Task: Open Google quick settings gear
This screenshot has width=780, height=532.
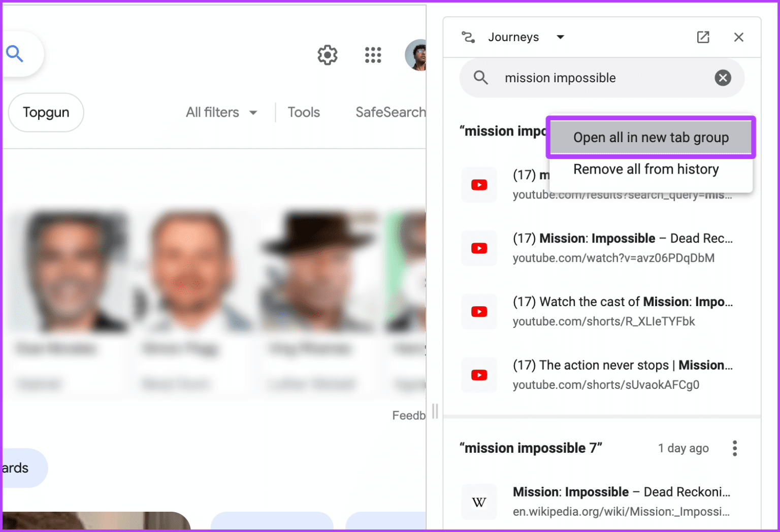Action: (328, 55)
